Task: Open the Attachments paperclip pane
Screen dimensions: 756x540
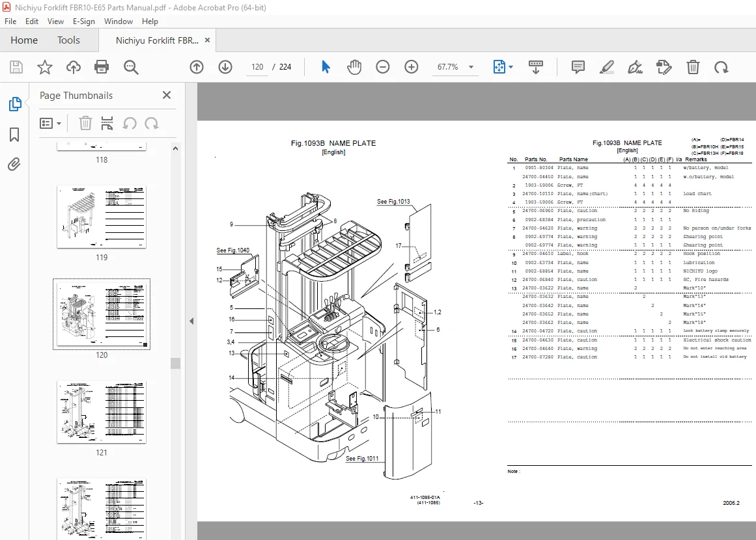Action: pos(14,165)
